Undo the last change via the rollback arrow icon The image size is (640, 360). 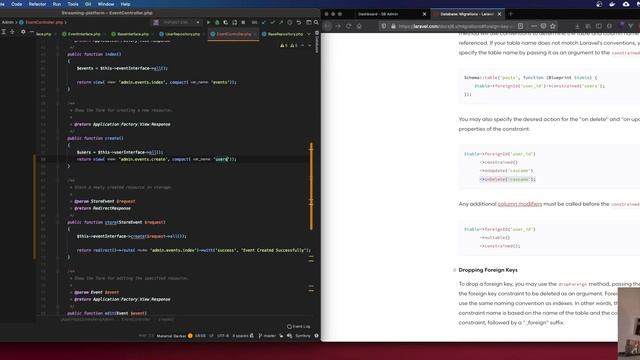click(299, 22)
